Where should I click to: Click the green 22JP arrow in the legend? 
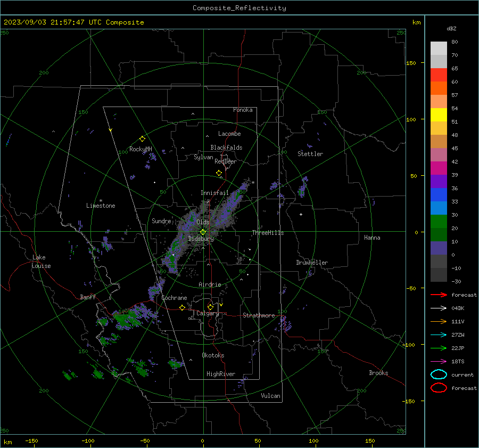coord(439,348)
